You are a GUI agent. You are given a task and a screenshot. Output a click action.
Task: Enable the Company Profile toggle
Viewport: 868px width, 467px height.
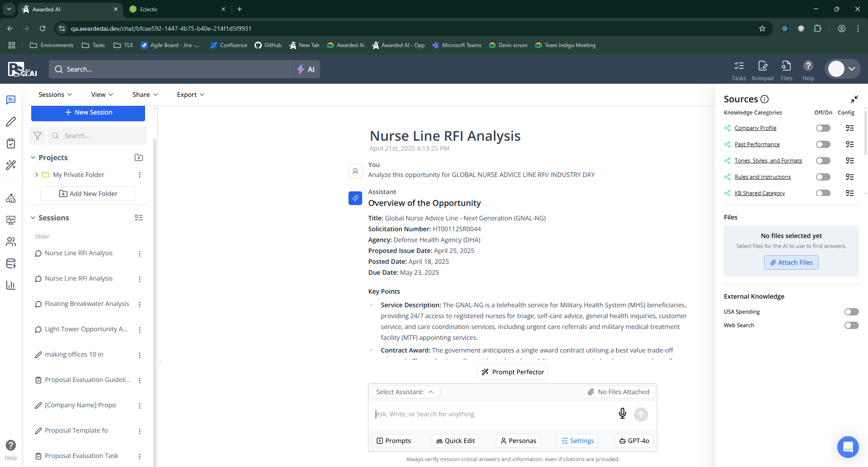point(823,128)
